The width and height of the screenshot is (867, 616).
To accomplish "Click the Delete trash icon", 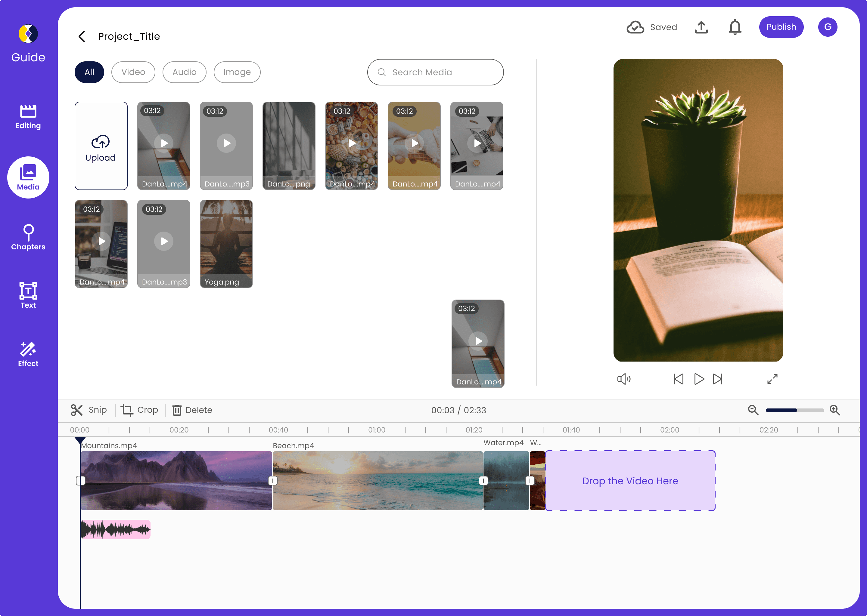I will [x=177, y=410].
